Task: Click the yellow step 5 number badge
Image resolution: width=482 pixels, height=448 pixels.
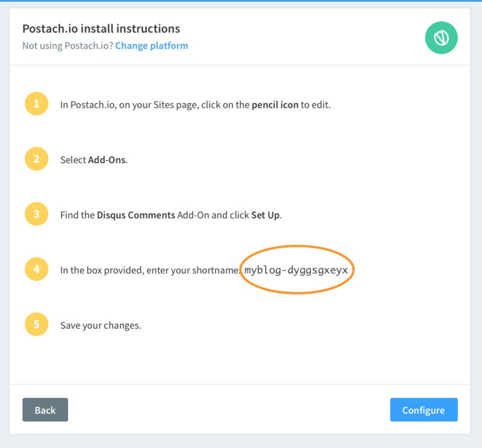Action: pos(37,325)
